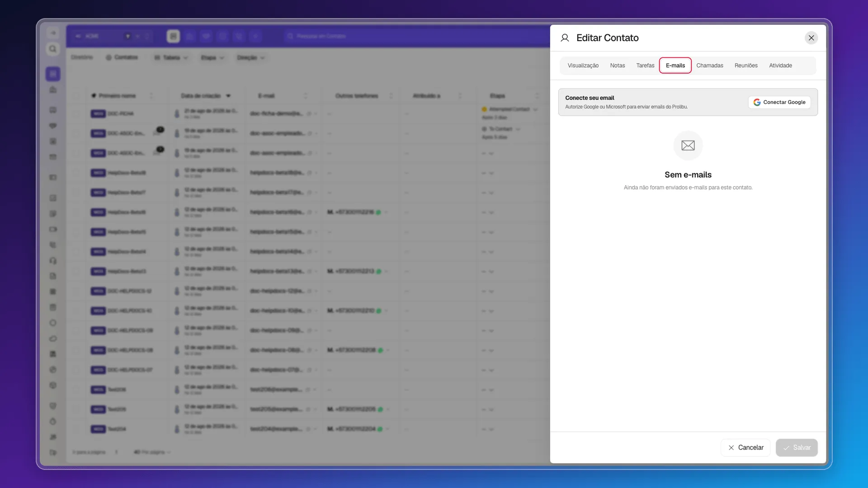
Task: Click the Salvar button
Action: tap(797, 447)
